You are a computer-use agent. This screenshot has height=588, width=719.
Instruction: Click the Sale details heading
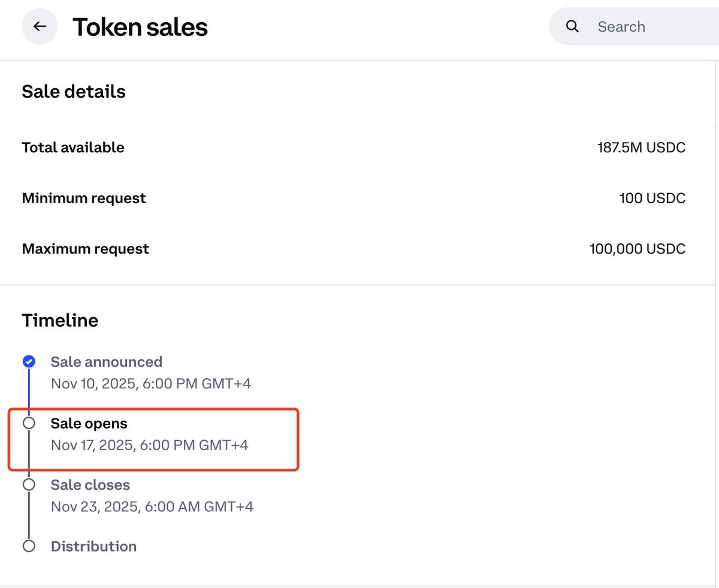pos(74,92)
